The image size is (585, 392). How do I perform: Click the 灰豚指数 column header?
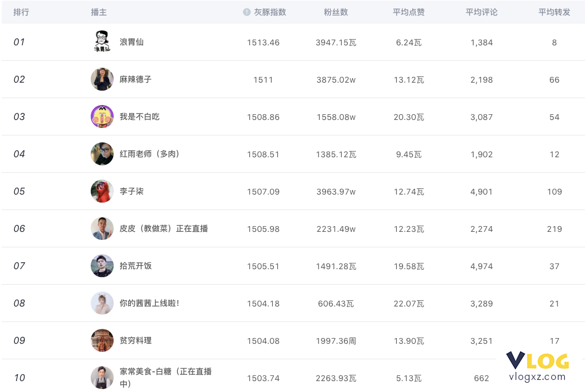pyautogui.click(x=270, y=12)
